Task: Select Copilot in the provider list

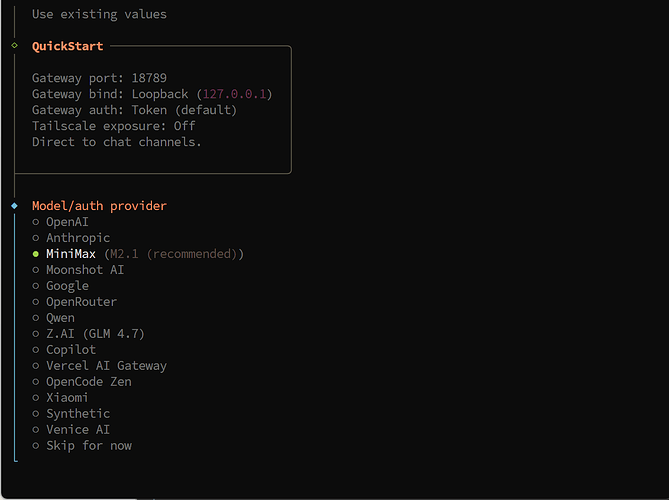Action: point(64,350)
